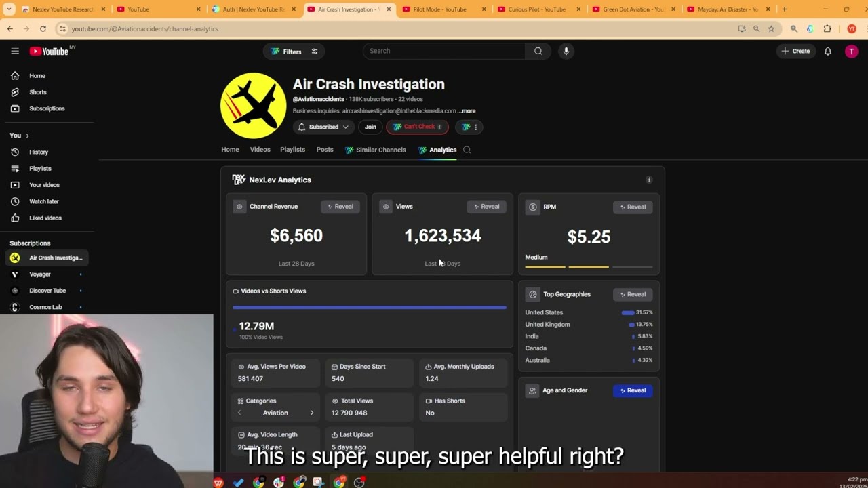Expand the You section chevron
Screen dimensions: 868x488
pos(27,136)
